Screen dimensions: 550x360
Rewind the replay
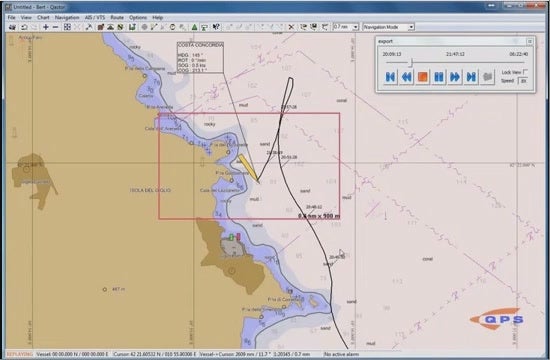coord(407,77)
